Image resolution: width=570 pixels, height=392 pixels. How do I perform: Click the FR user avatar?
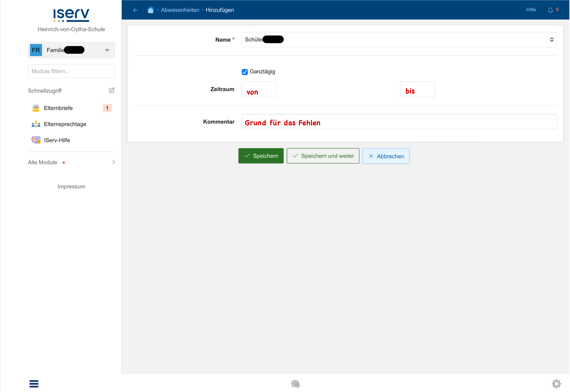pyautogui.click(x=36, y=50)
